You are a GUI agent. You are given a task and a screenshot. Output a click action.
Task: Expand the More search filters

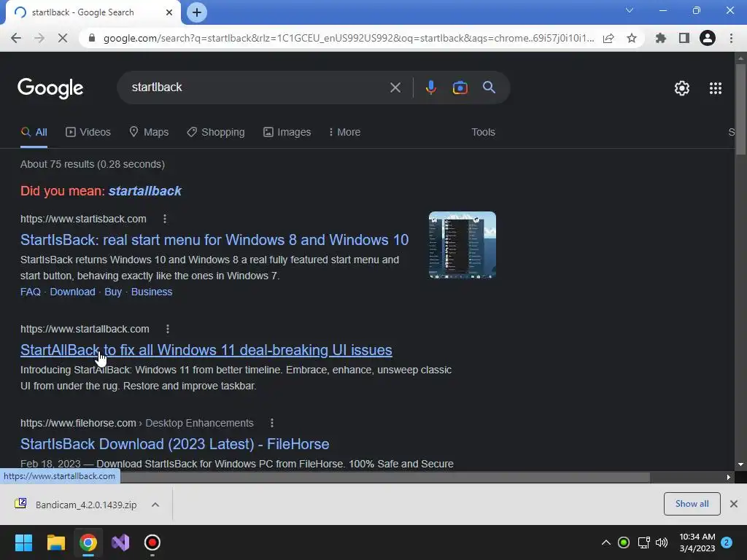(344, 133)
